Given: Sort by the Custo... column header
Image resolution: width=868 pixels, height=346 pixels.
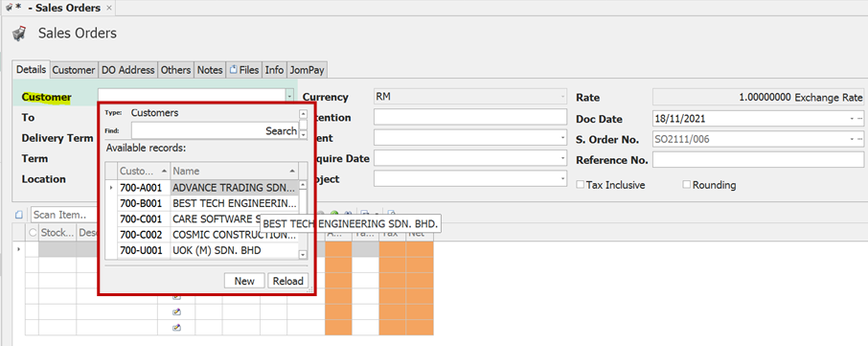Looking at the screenshot, I should (x=144, y=171).
